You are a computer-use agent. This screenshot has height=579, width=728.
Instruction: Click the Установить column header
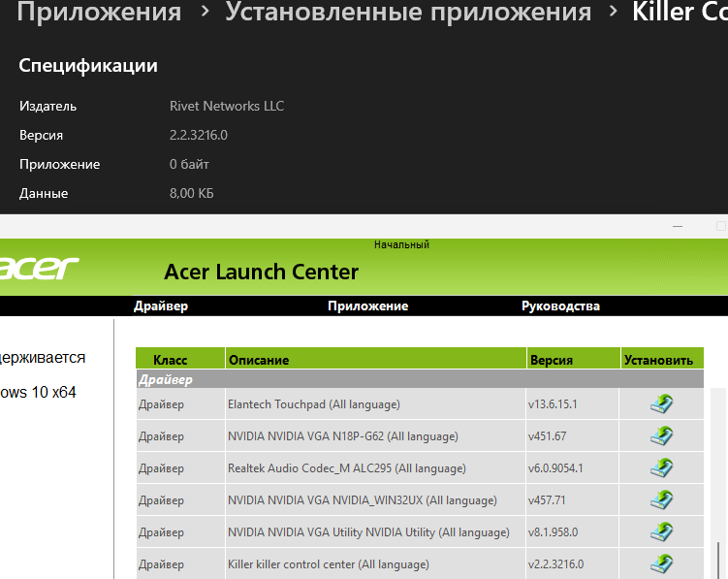coord(662,359)
